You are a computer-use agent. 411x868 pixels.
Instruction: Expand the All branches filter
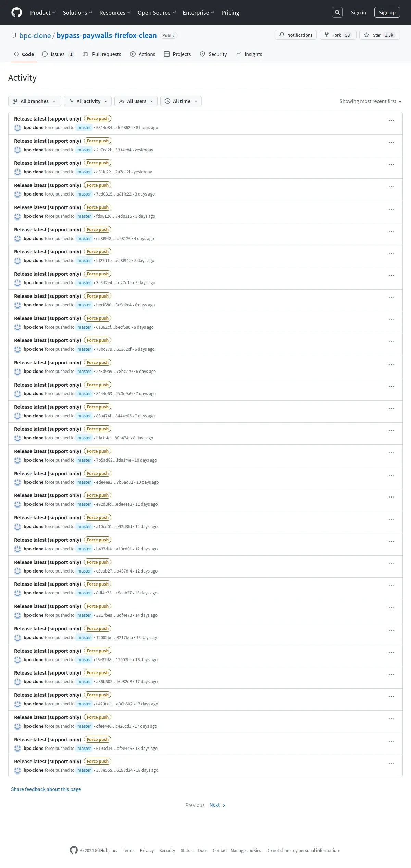coord(35,101)
